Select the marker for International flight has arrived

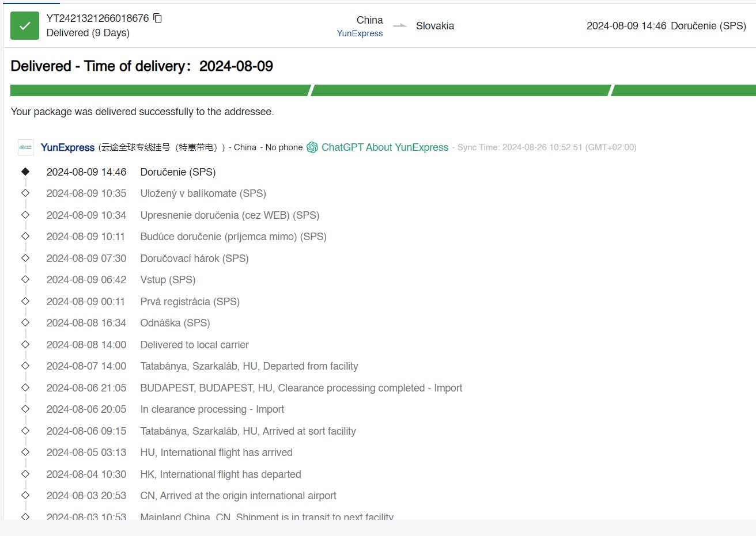pyautogui.click(x=25, y=453)
